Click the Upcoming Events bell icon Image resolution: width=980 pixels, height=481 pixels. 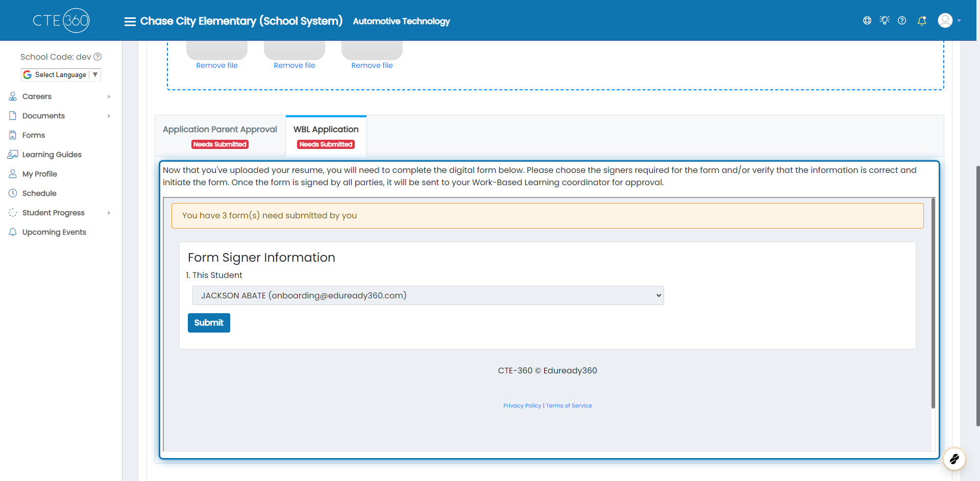13,232
